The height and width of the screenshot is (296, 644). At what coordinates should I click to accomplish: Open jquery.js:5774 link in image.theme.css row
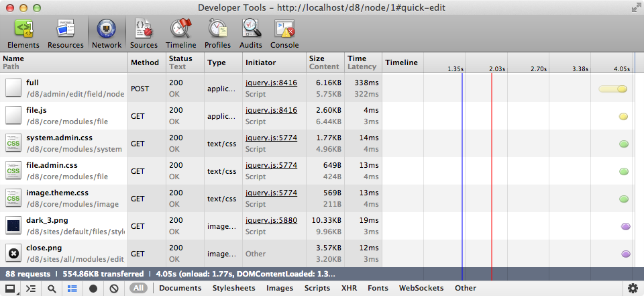271,193
